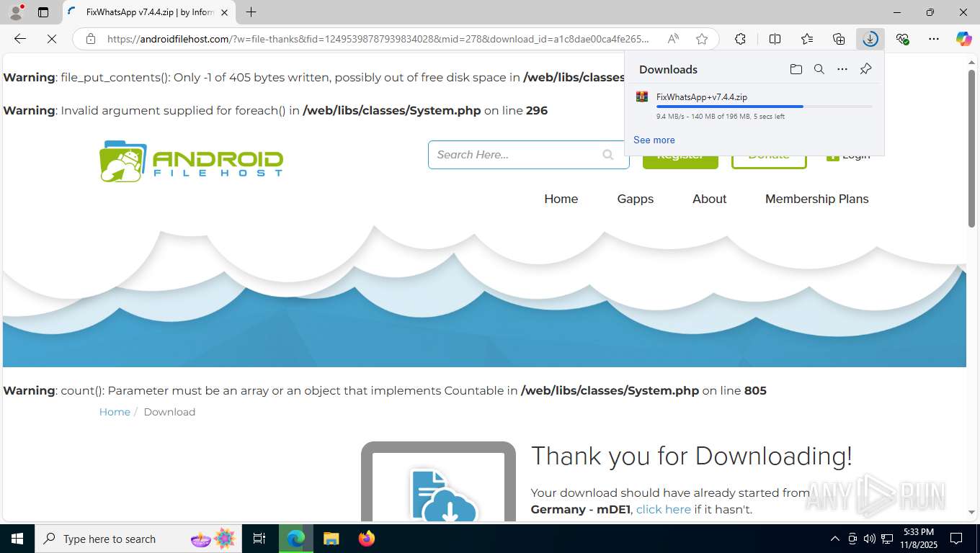Viewport: 980px width, 553px height.
Task: Click the Home breadcrumb link
Action: [115, 412]
